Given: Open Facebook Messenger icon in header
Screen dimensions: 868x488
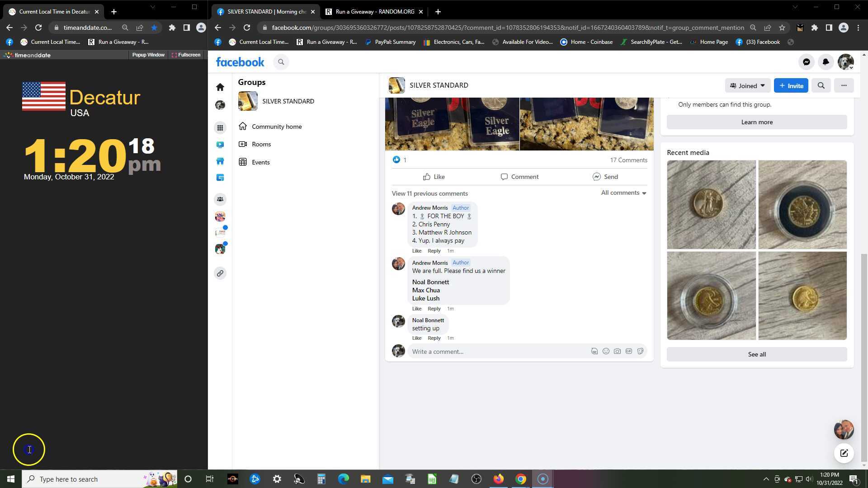Looking at the screenshot, I should pyautogui.click(x=806, y=62).
